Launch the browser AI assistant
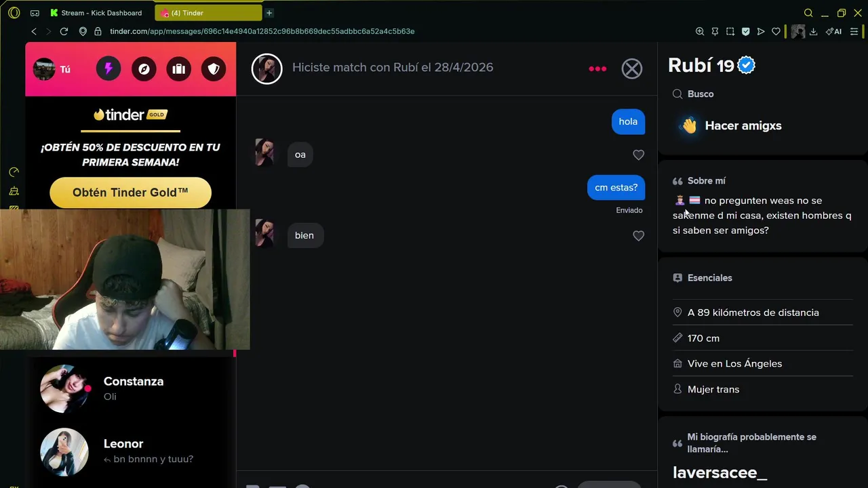The width and height of the screenshot is (868, 488). point(833,31)
